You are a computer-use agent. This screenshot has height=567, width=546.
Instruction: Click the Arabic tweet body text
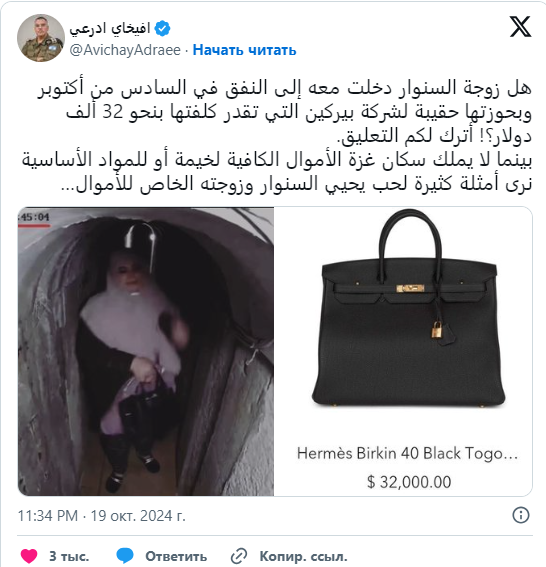point(277,136)
